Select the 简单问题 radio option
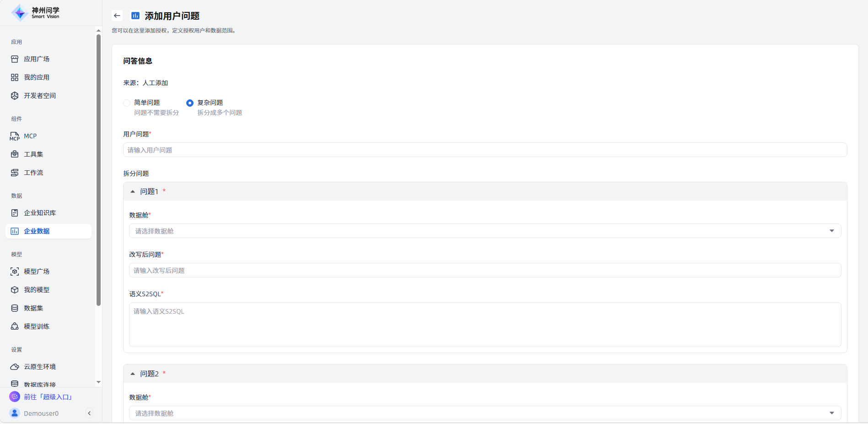This screenshot has height=424, width=868. (x=127, y=103)
